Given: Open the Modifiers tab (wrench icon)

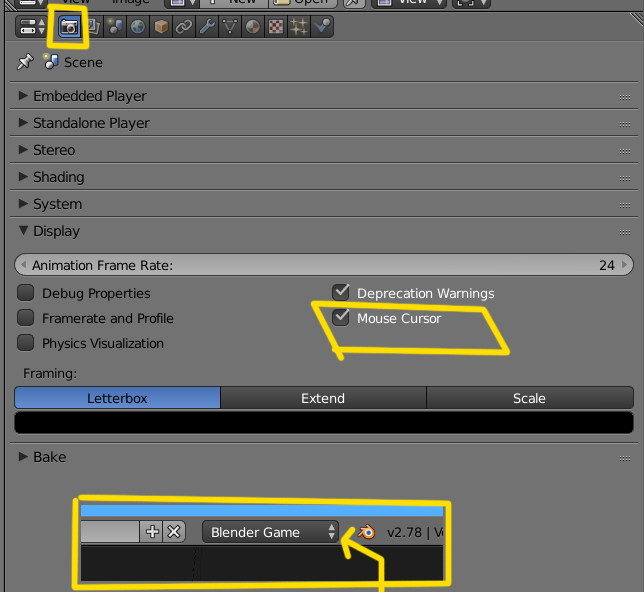Looking at the screenshot, I should click(207, 27).
